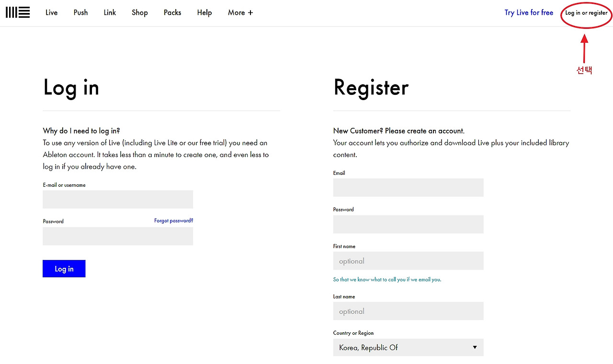Image resolution: width=613 pixels, height=364 pixels.
Task: Focus the Register Password field
Action: [x=408, y=224]
